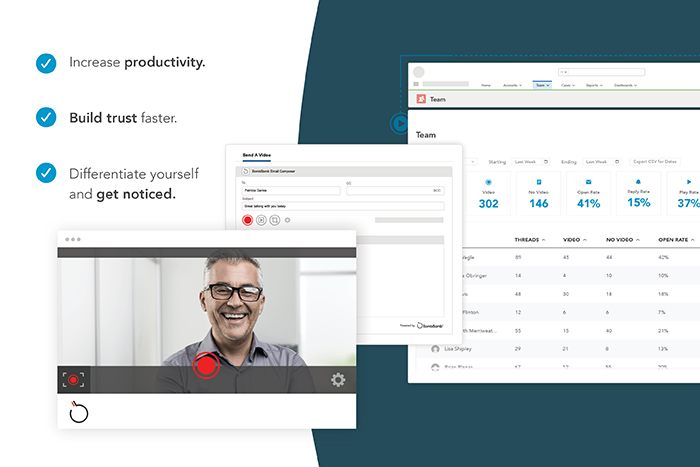Click the No Video count 146
The height and width of the screenshot is (467, 700).
click(539, 204)
